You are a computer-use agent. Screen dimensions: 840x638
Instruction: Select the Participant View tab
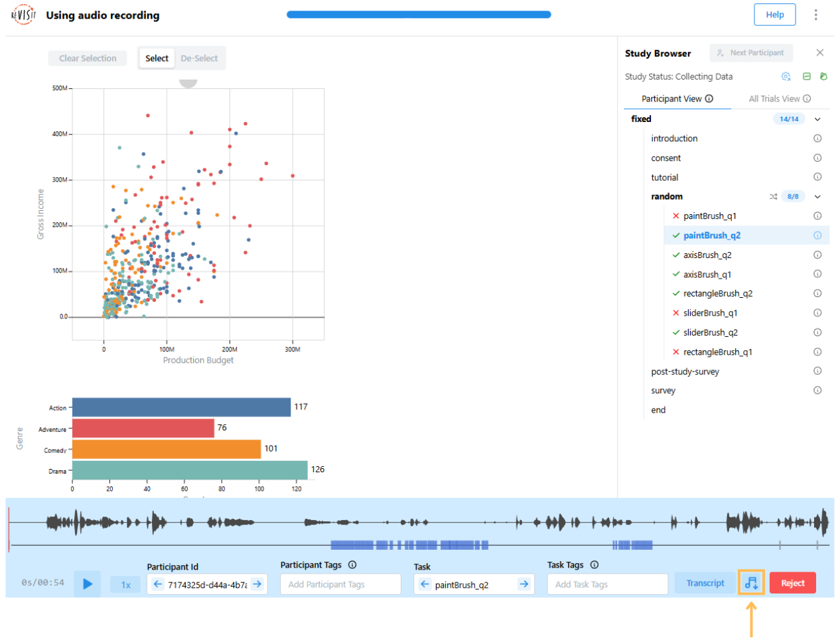click(676, 99)
